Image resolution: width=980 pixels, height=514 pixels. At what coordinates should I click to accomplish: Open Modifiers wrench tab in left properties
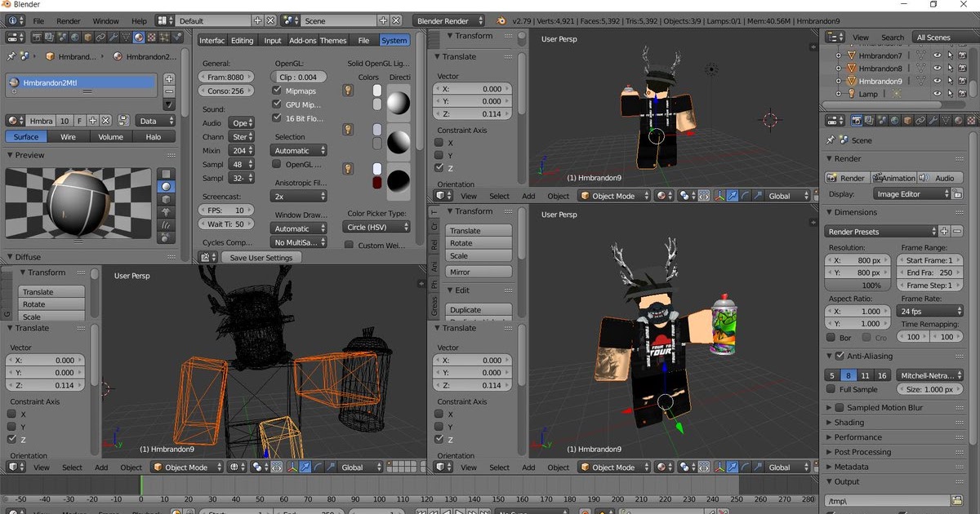(x=114, y=38)
